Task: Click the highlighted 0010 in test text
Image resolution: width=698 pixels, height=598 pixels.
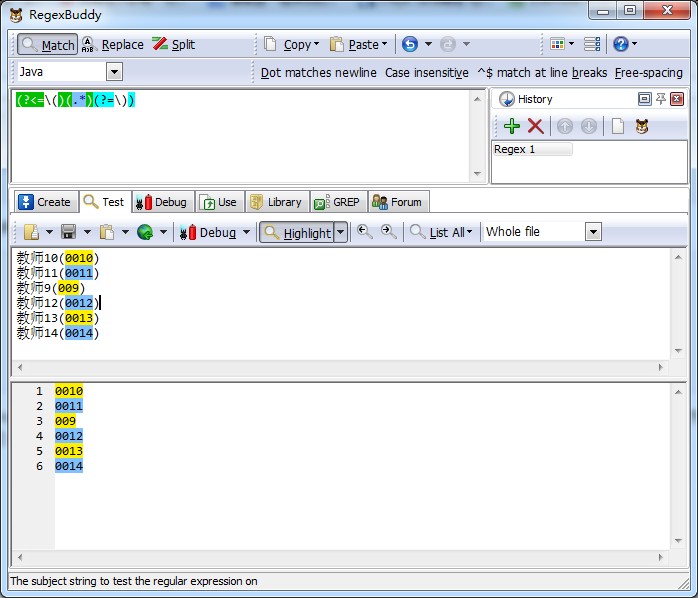Action: [x=79, y=258]
